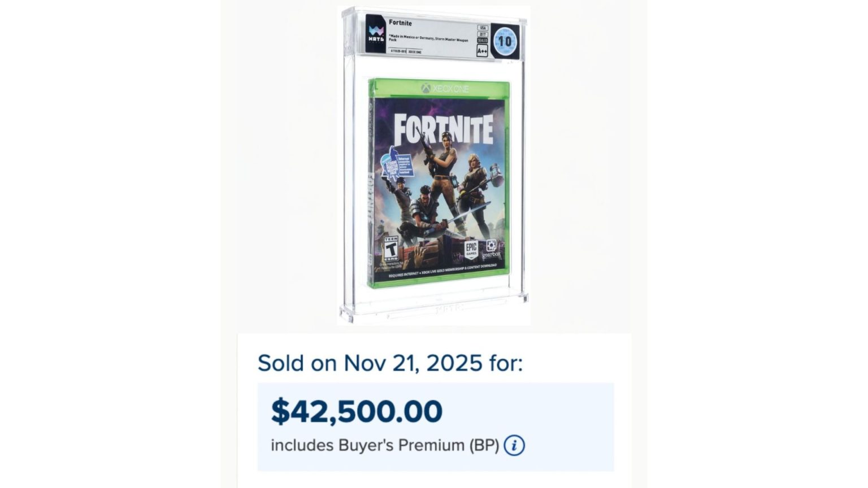Toggle the USA region indicator box
This screenshot has height=488, width=868.
pyautogui.click(x=482, y=28)
